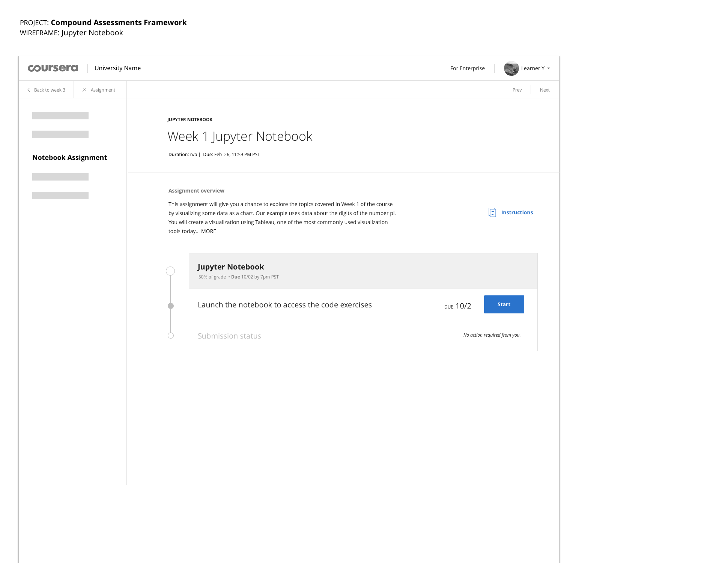Screen dimensions: 728x563
Task: Click the first placeholder item in sidebar
Action: [60, 116]
